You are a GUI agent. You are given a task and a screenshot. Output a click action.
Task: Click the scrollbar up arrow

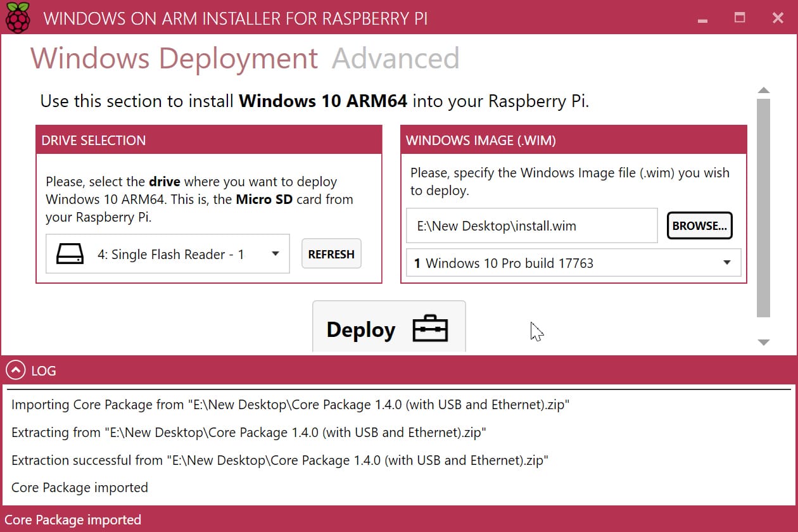764,91
